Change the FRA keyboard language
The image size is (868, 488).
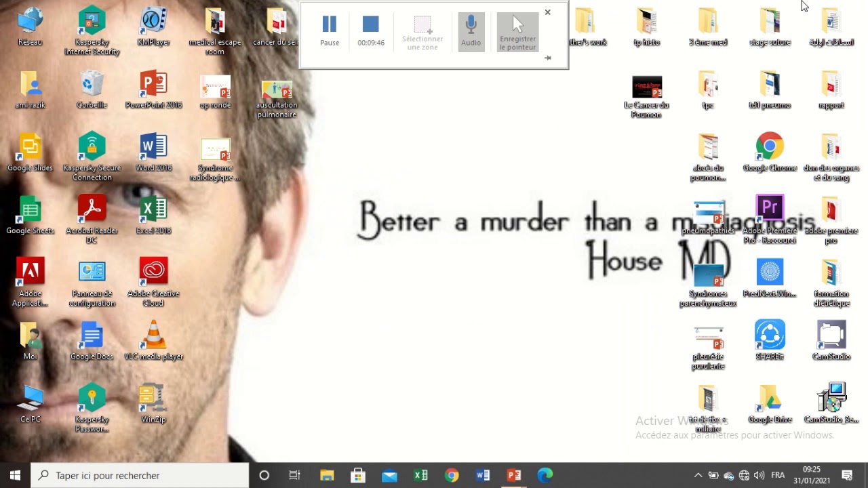778,475
